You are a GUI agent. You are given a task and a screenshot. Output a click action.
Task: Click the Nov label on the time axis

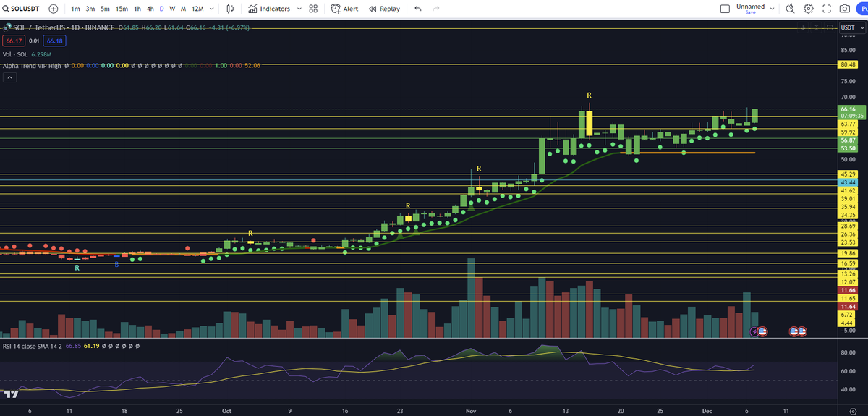[x=471, y=409]
